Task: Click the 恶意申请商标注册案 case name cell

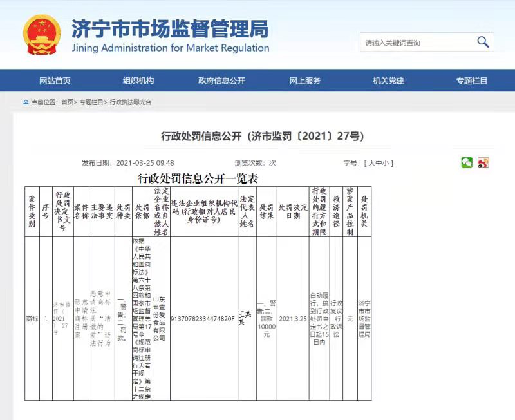Action: (81, 318)
